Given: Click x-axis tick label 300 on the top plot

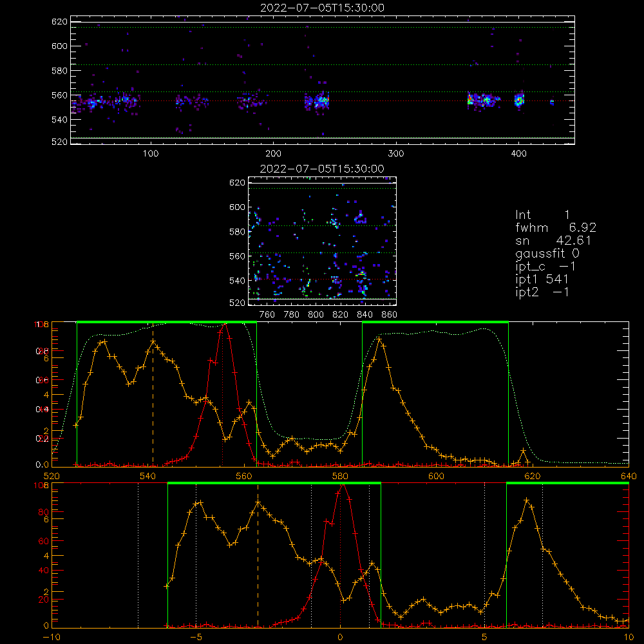Looking at the screenshot, I should [396, 154].
